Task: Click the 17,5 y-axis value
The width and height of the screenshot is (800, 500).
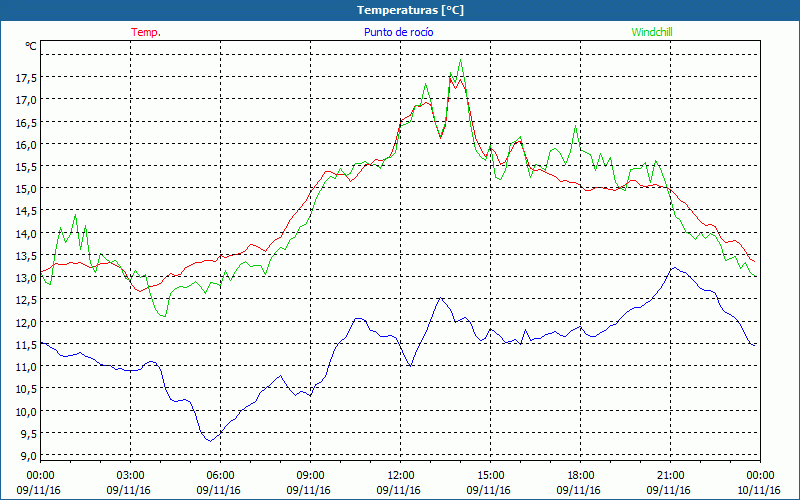Action: point(26,78)
